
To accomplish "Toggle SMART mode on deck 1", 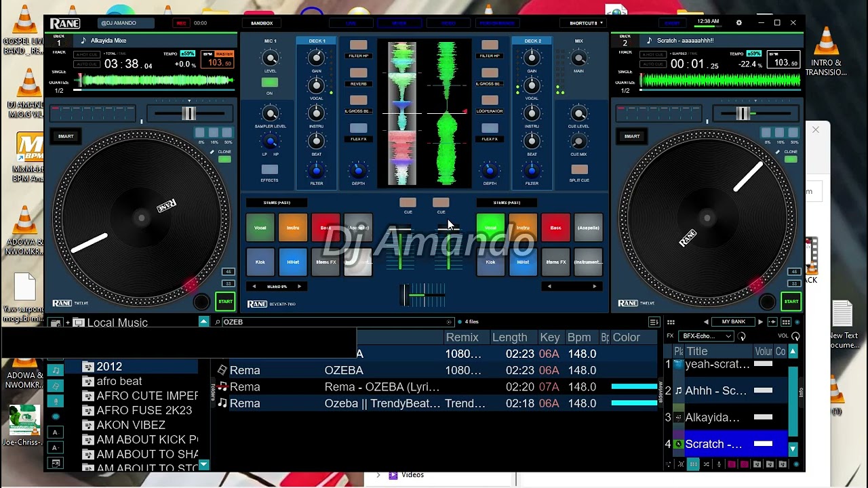I will tap(66, 136).
